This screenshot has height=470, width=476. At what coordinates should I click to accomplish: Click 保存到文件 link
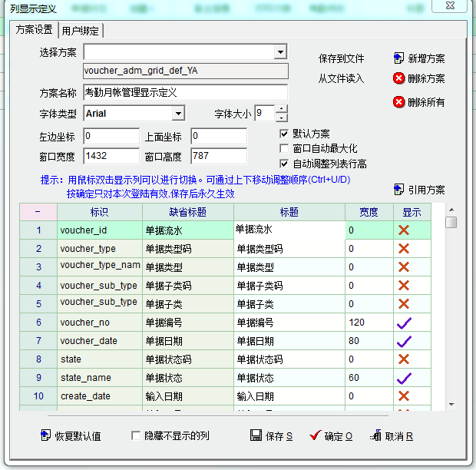pos(341,59)
